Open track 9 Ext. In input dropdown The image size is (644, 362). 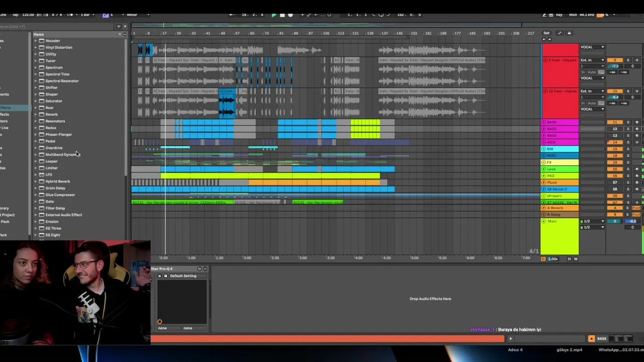(592, 60)
